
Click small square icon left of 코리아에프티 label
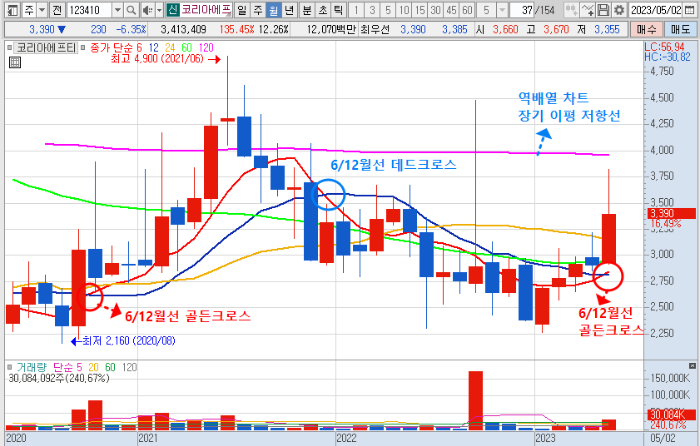coord(9,48)
